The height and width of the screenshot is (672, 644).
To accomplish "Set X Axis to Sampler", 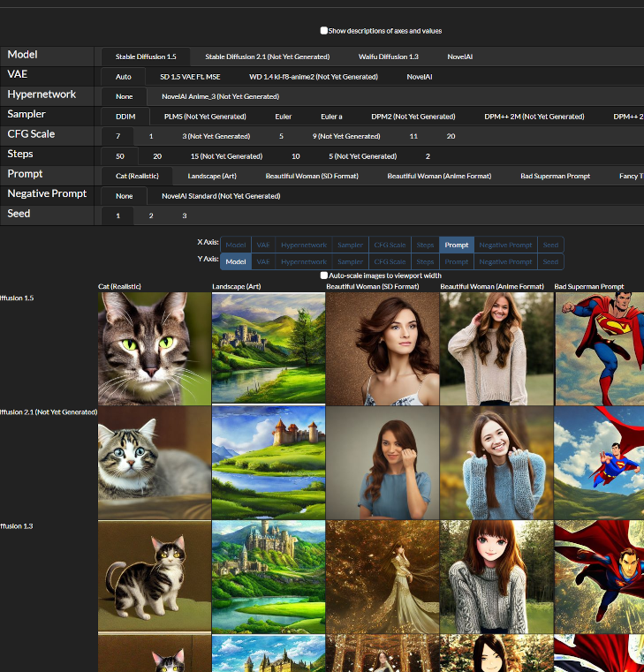I will [350, 245].
